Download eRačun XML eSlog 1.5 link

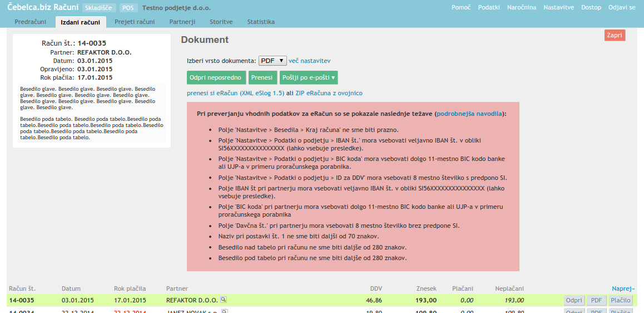click(235, 94)
